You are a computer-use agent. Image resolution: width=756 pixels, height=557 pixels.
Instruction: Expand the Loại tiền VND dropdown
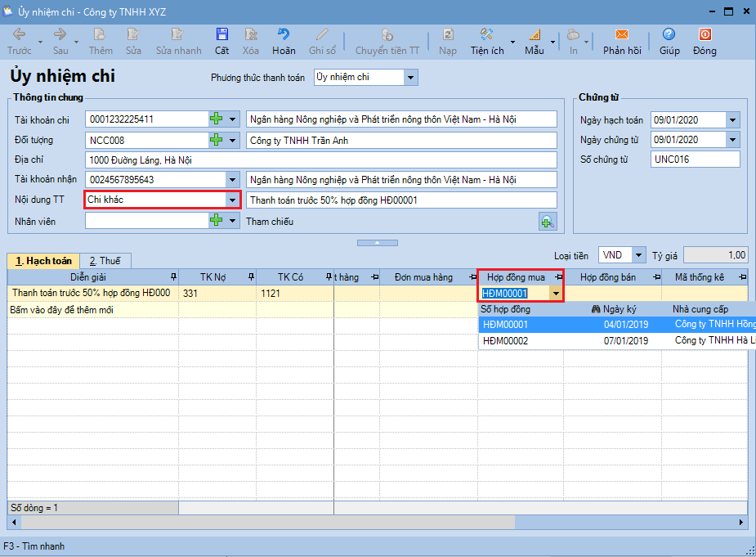[x=638, y=255]
